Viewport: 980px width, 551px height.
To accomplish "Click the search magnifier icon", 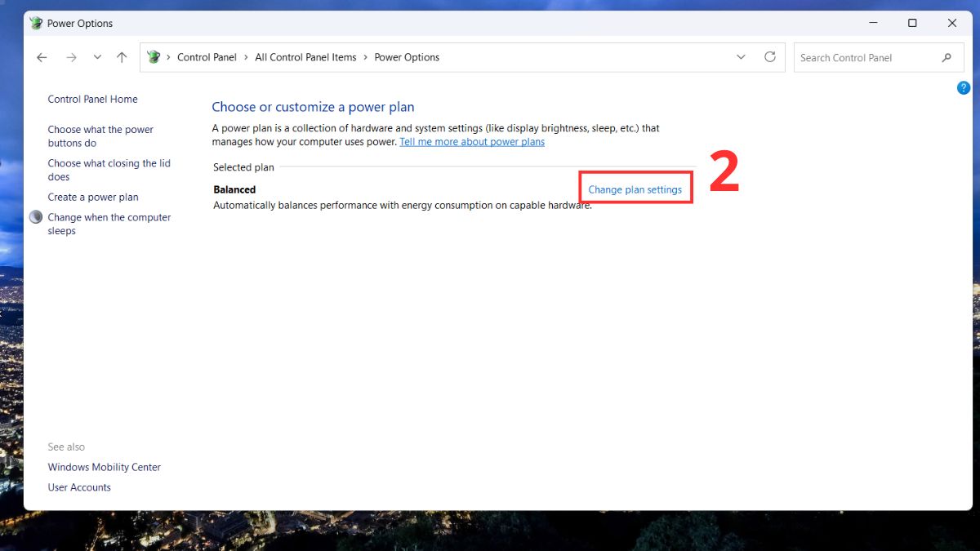I will (947, 57).
